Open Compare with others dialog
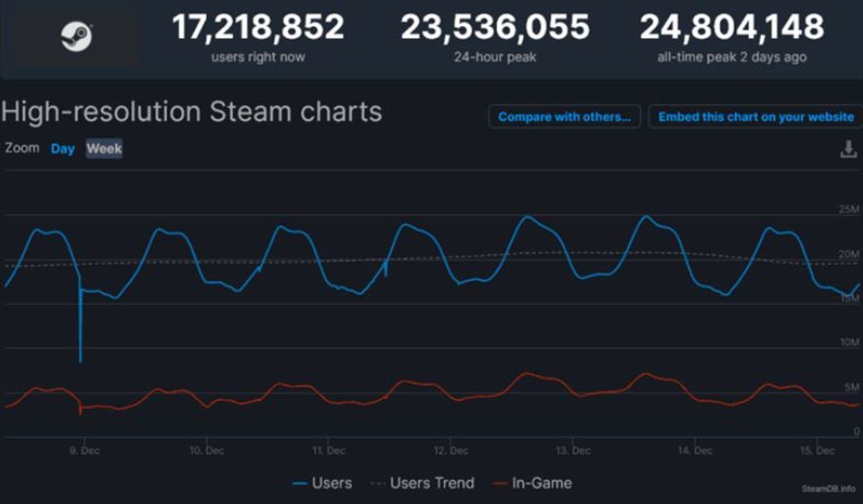863x504 pixels. coord(564,117)
